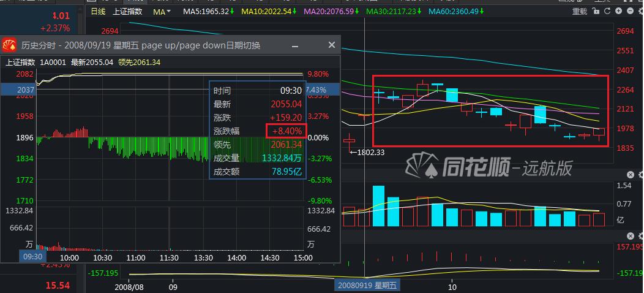This screenshot has height=293, width=644.
Task: Click 成交额 78.95亿 value in tooltip
Action: pos(286,171)
